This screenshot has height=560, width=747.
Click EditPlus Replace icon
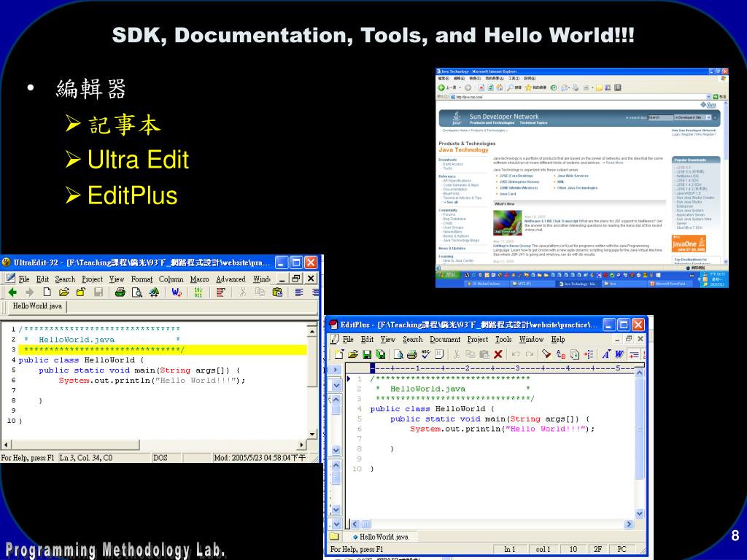(561, 354)
